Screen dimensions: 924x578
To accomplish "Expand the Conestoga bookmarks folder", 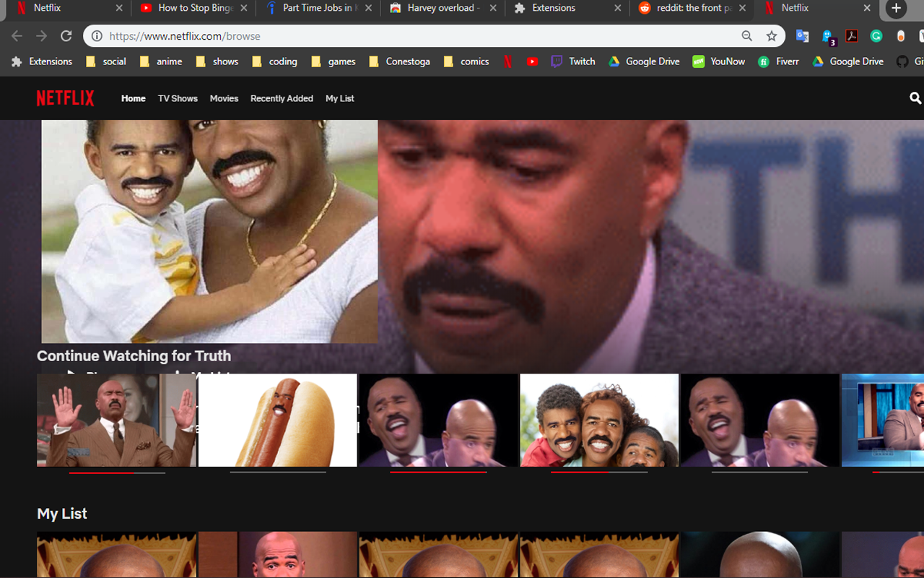I will [399, 61].
